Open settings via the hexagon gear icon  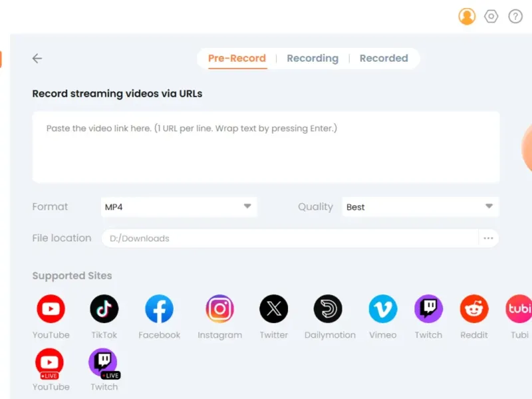pyautogui.click(x=491, y=16)
